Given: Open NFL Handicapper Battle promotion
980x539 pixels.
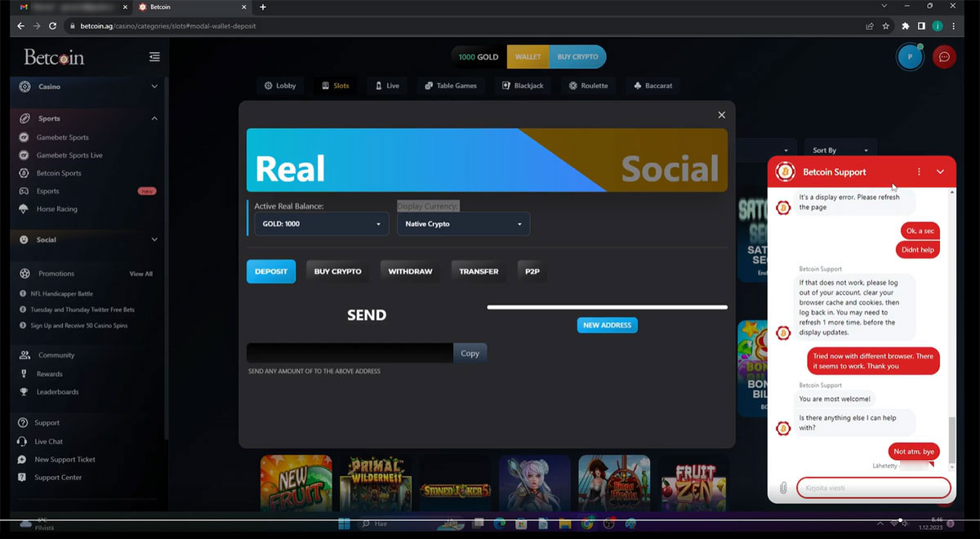Looking at the screenshot, I should pos(62,293).
